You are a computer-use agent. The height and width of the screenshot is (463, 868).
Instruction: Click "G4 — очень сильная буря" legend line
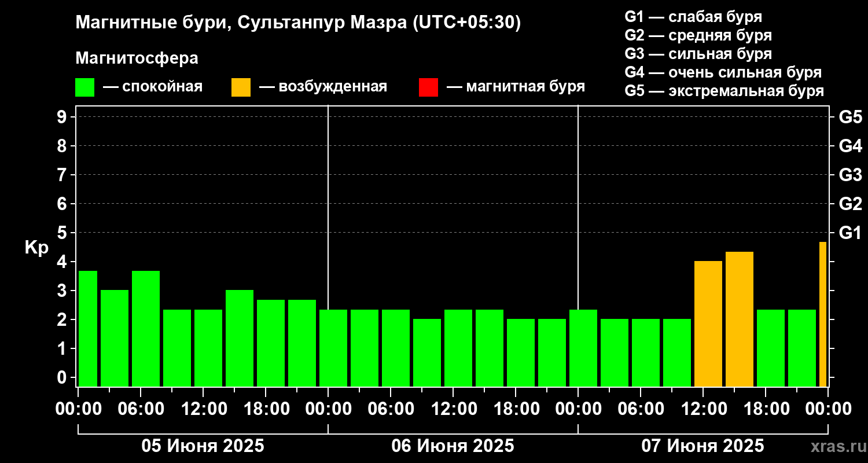[723, 72]
